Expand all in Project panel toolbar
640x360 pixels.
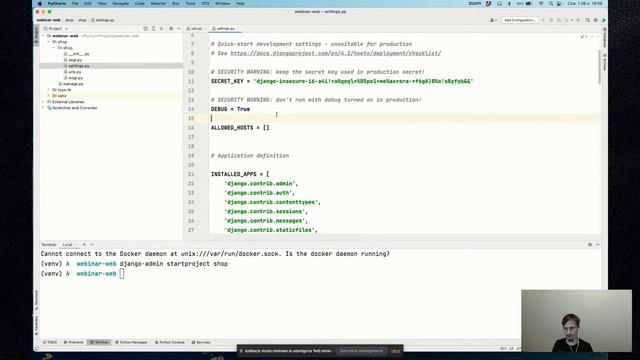153,29
